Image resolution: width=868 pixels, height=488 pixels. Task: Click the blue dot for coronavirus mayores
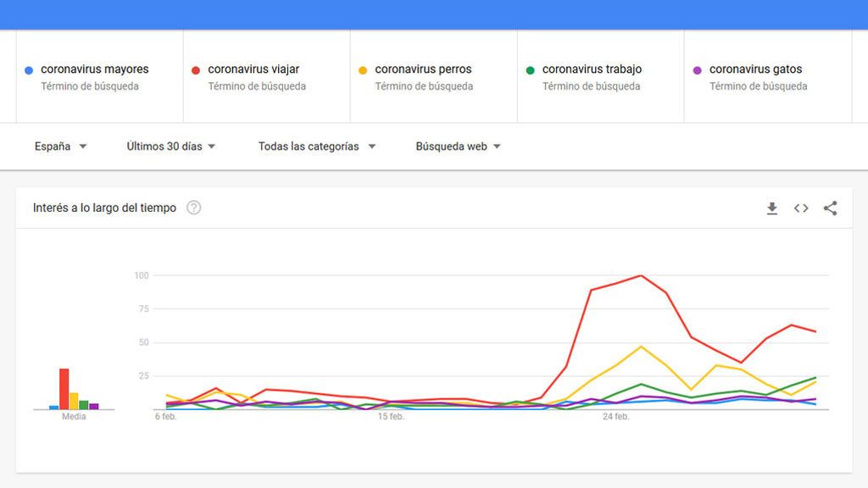[x=29, y=70]
